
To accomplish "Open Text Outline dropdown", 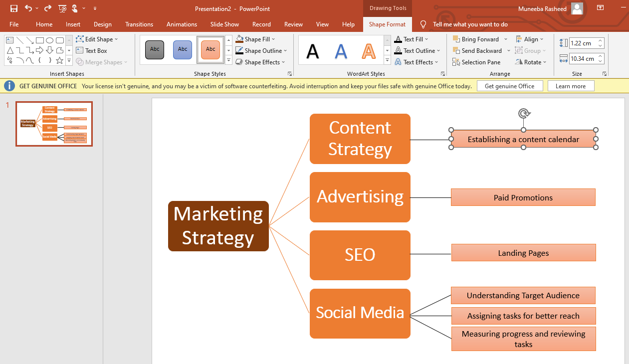I will 418,50.
